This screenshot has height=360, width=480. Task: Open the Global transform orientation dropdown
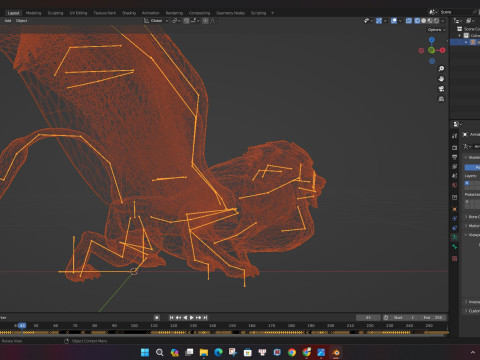156,21
